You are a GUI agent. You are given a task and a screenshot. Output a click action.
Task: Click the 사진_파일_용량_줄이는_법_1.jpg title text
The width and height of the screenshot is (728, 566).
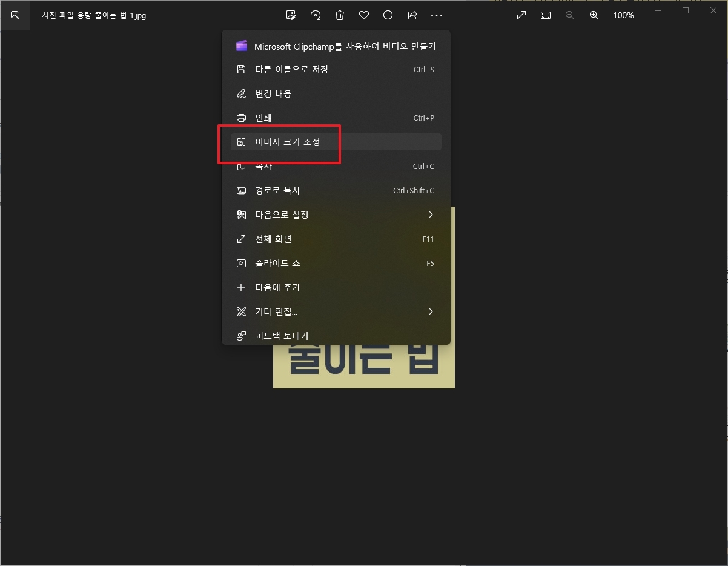tap(93, 15)
